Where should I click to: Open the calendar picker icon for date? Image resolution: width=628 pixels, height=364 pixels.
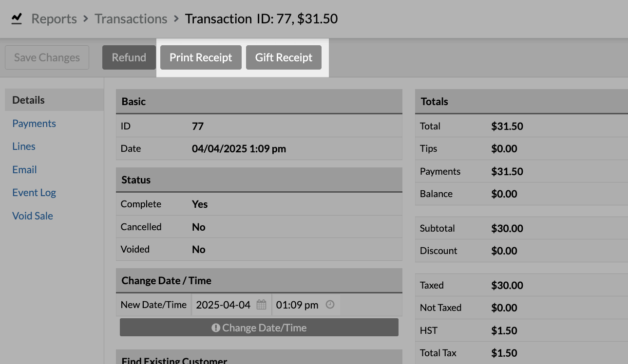click(262, 305)
